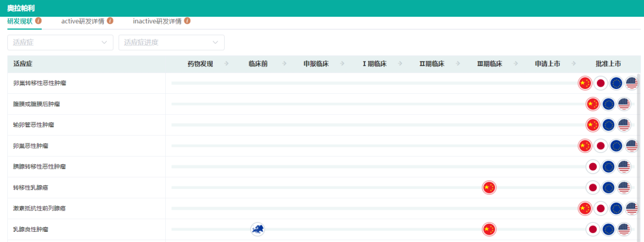Click the III期临床 stage header
Screen dimensions: 644x242
coord(490,64)
